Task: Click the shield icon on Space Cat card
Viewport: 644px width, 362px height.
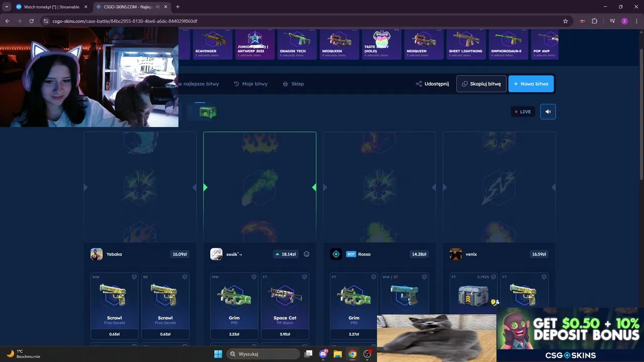Action: 305,277
